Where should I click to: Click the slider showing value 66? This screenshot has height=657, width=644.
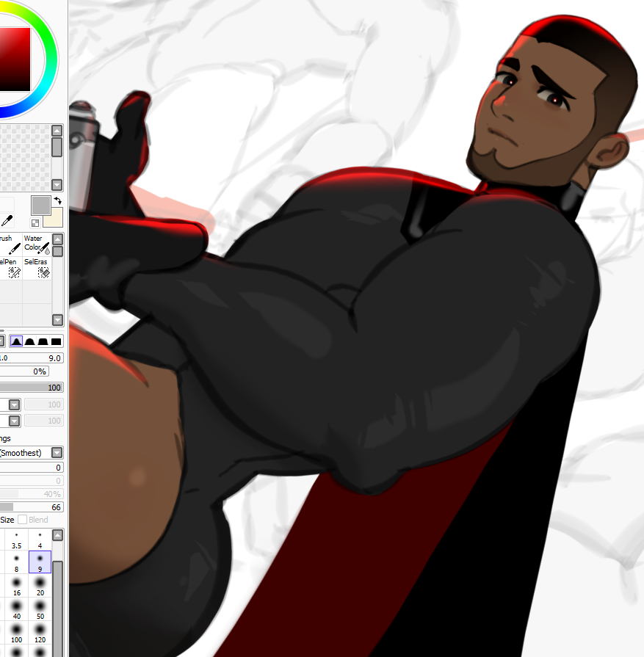point(32,507)
